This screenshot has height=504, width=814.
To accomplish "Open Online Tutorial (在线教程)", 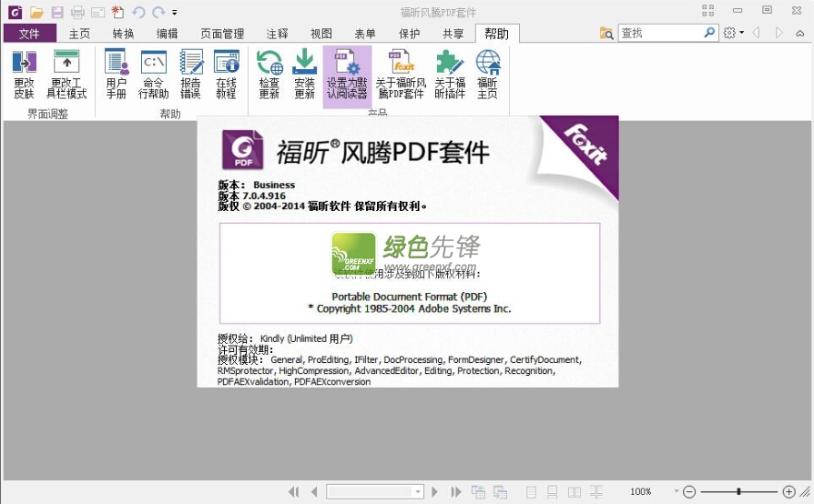I will [227, 75].
